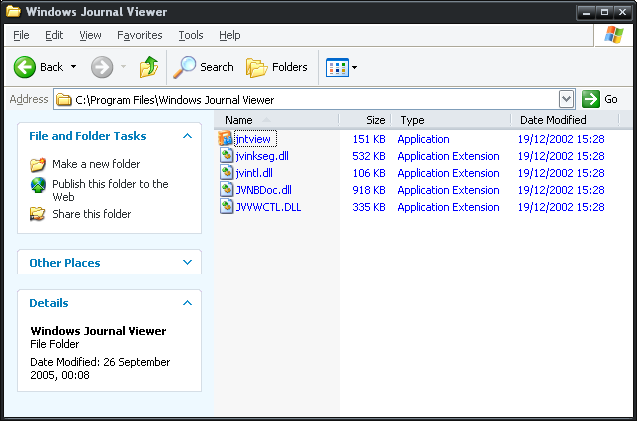Click the folder icon in the title bar

[13, 12]
